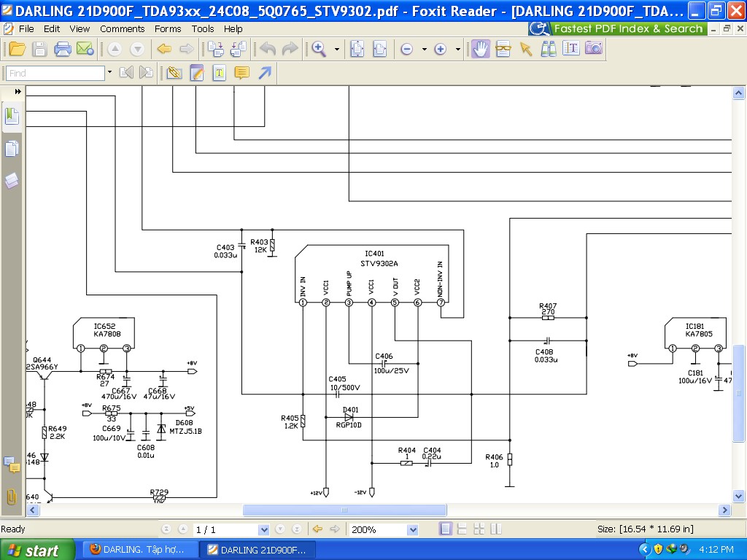Select DARLING 21D900F Foxit taskbar item
The width and height of the screenshot is (747, 560).
point(258,550)
